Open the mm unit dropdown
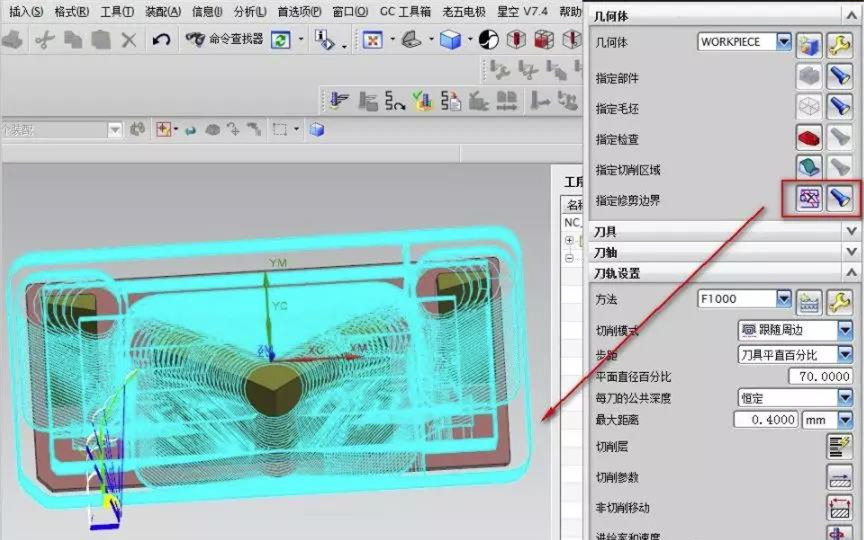Image resolution: width=864 pixels, height=540 pixels. [x=845, y=420]
